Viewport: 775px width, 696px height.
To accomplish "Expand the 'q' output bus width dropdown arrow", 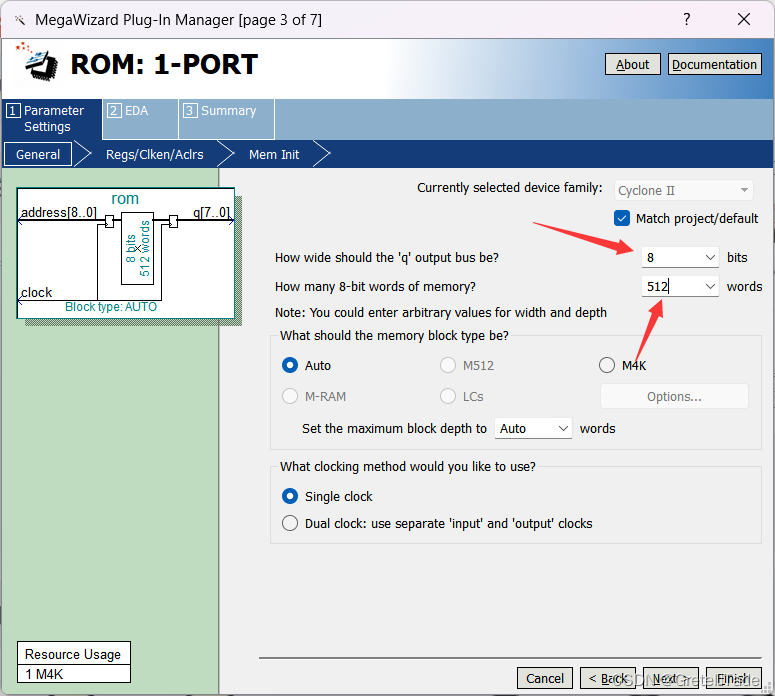I will (x=710, y=257).
